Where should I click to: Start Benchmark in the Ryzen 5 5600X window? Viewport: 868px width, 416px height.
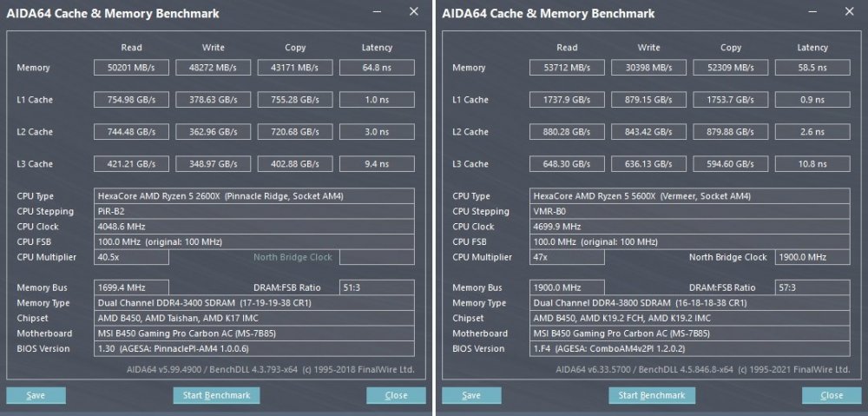(x=652, y=395)
